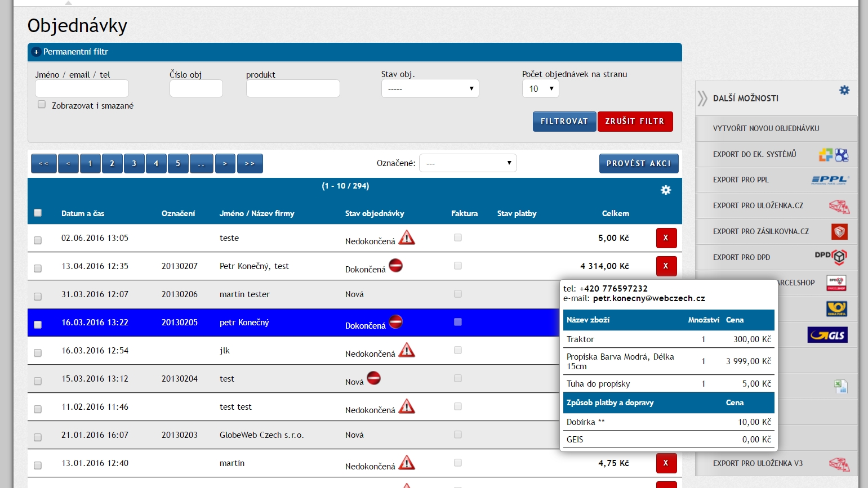The height and width of the screenshot is (488, 868).
Task: Open the Stav obj. dropdown
Action: click(x=430, y=89)
